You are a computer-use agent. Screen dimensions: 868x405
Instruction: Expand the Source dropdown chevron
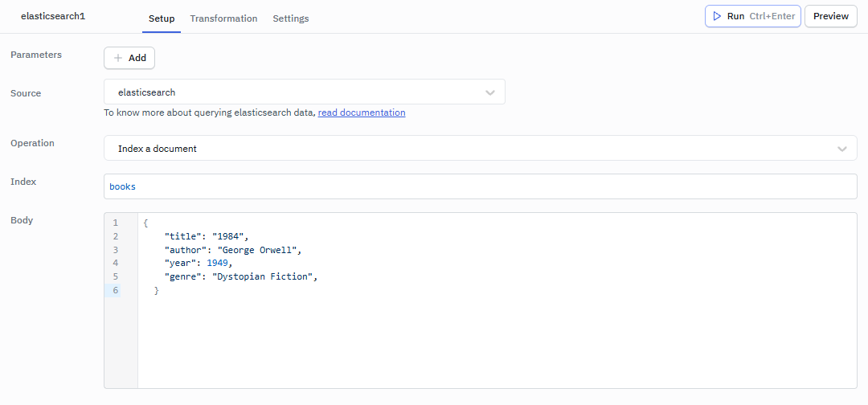point(490,92)
